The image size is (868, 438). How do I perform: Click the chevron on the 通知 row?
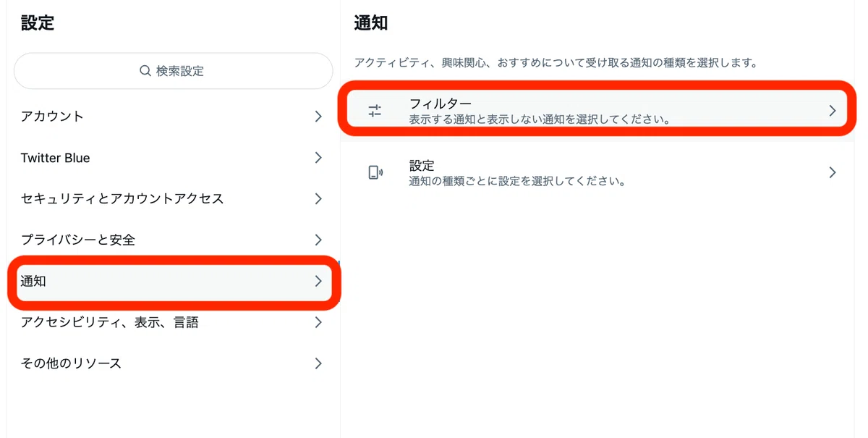(318, 281)
